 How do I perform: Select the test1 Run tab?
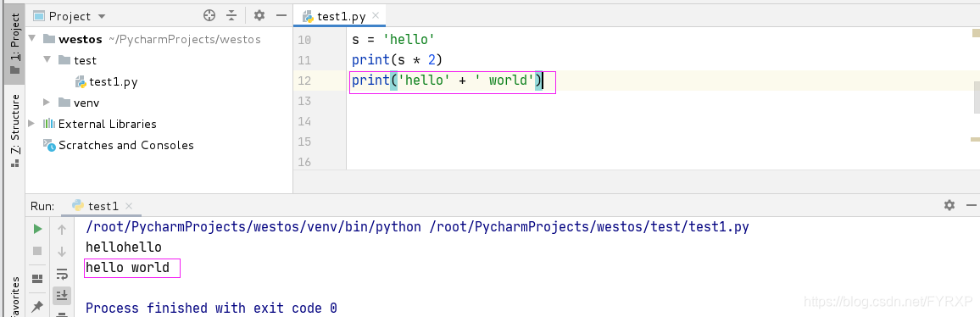tap(96, 206)
